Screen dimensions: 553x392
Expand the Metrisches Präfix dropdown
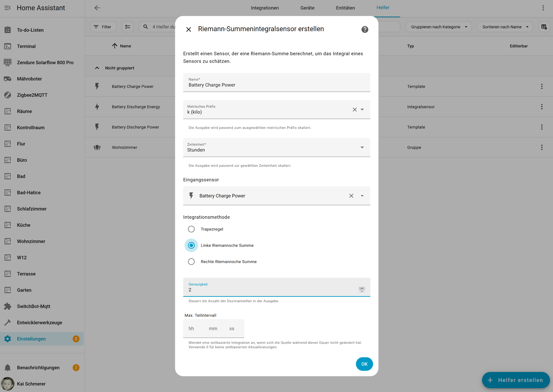point(362,109)
